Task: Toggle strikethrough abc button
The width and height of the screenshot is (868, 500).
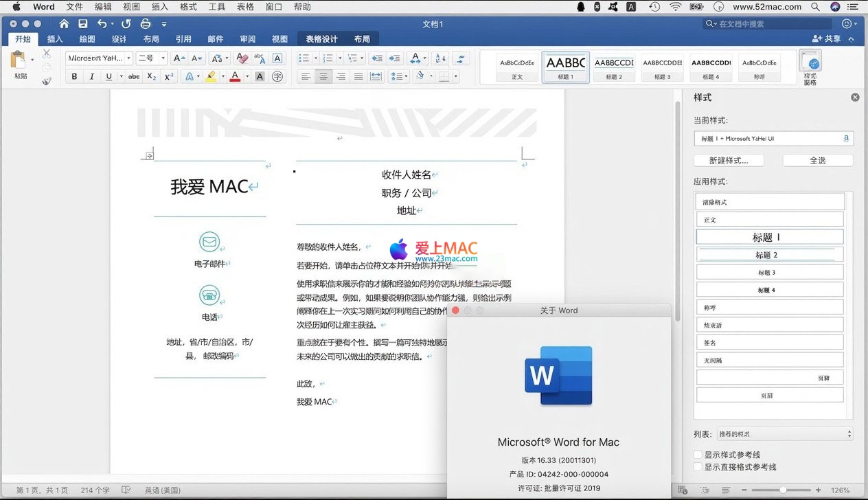Action: pyautogui.click(x=134, y=77)
